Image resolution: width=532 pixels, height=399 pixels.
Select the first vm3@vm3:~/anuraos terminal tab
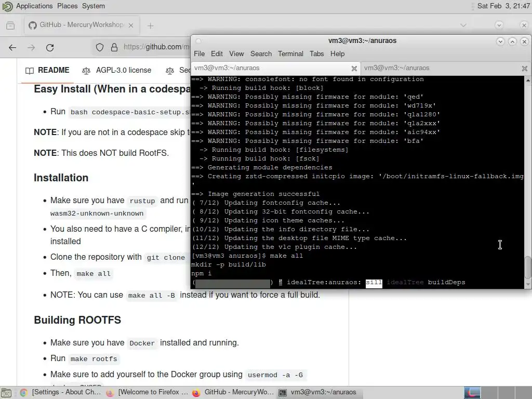point(275,68)
